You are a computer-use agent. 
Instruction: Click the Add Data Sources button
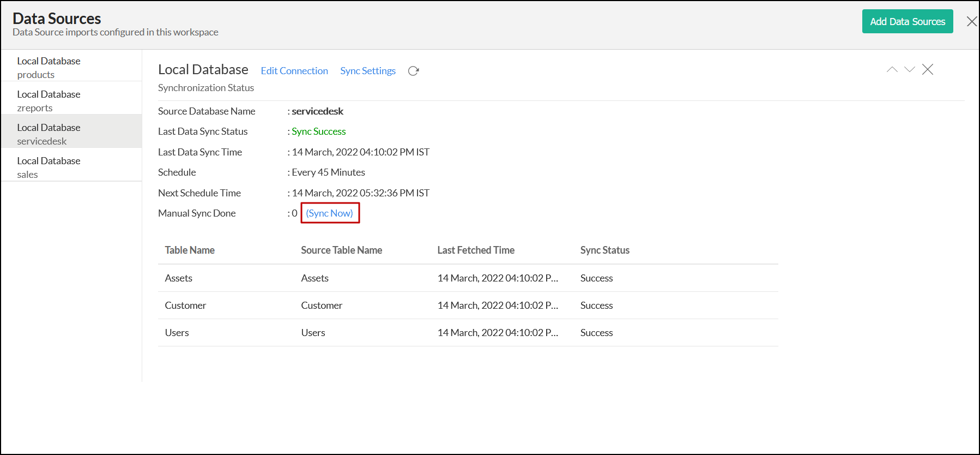tap(907, 21)
